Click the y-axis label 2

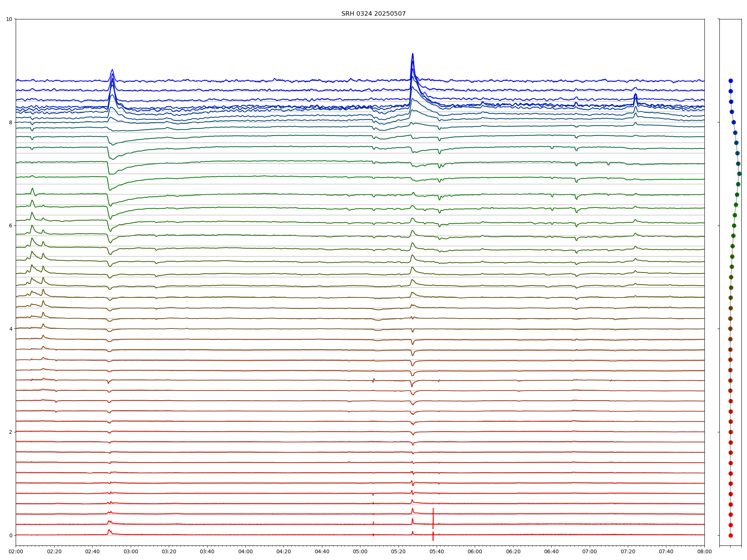pos(10,432)
